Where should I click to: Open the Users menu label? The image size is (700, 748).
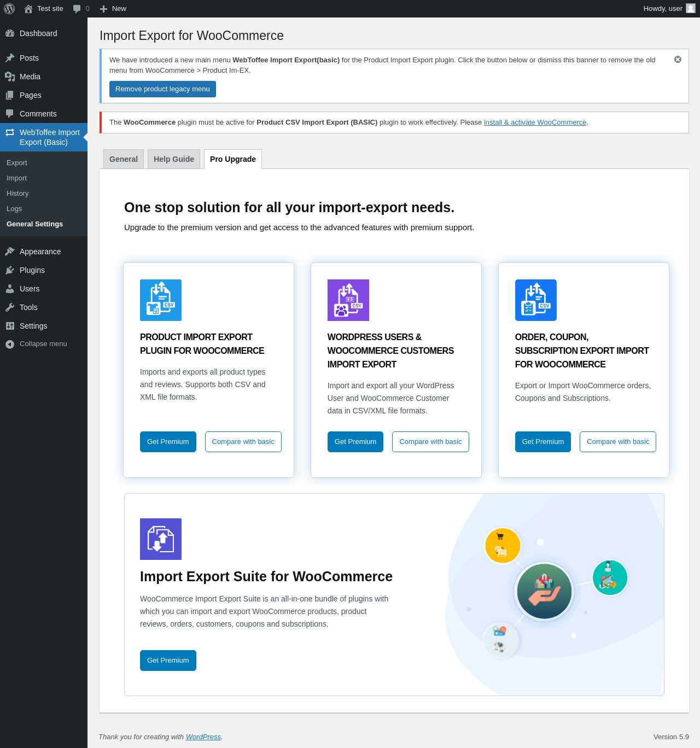coord(30,289)
